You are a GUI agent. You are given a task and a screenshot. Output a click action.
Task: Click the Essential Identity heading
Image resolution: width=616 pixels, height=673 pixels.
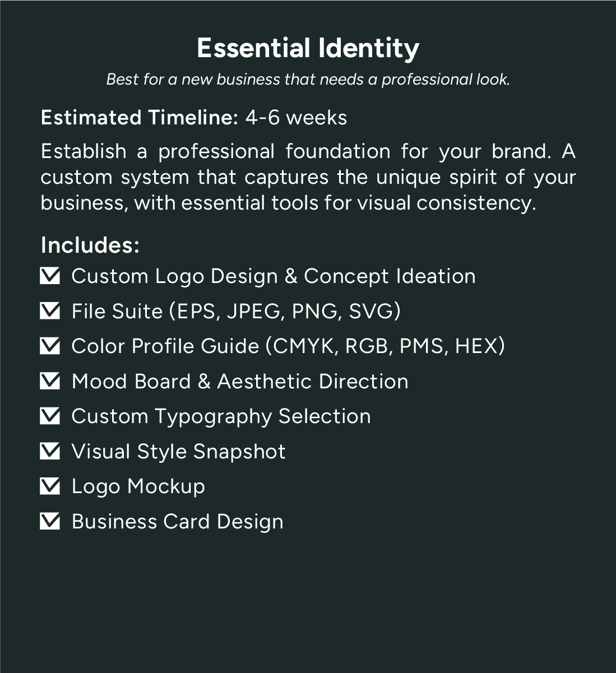(x=308, y=48)
